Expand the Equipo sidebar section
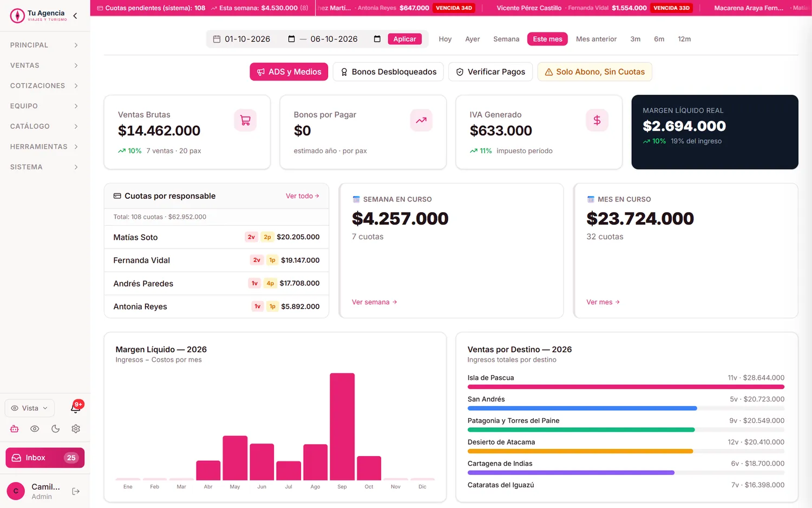The image size is (812, 508). click(x=44, y=106)
